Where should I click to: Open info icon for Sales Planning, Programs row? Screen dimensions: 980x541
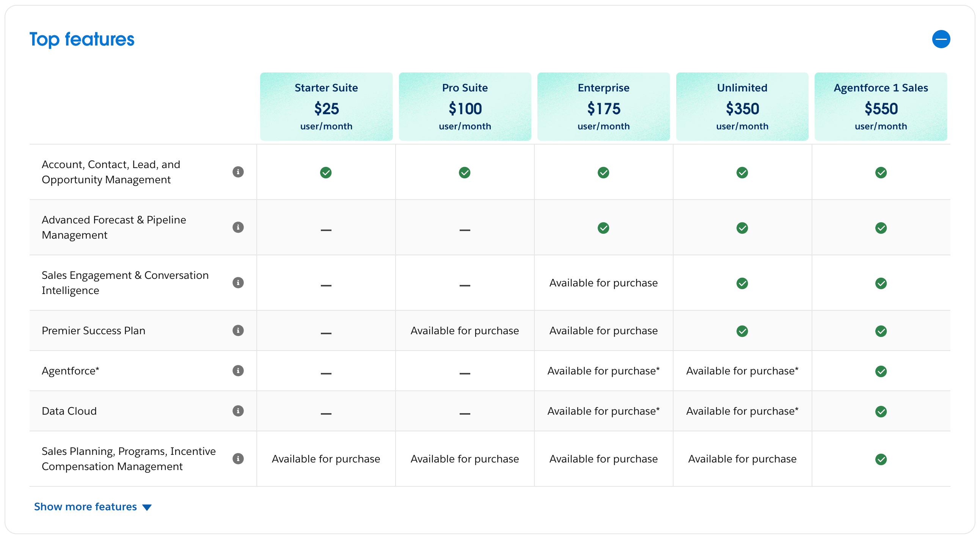(x=238, y=458)
